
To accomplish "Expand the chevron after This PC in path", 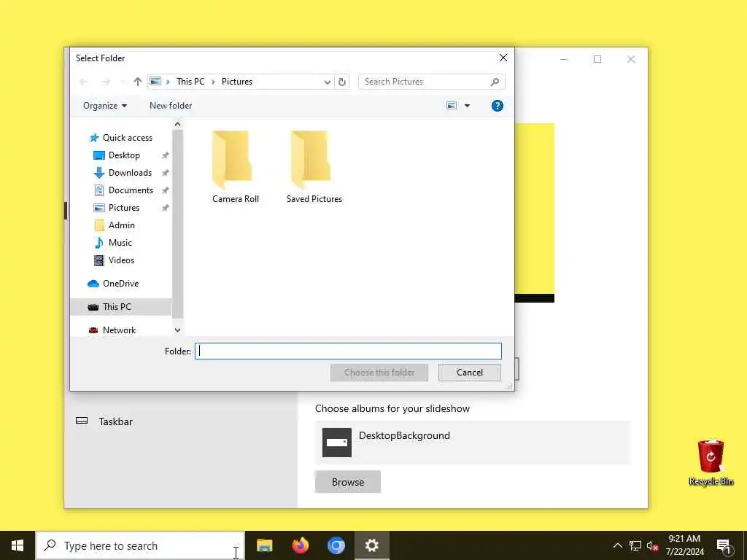I will tap(213, 82).
